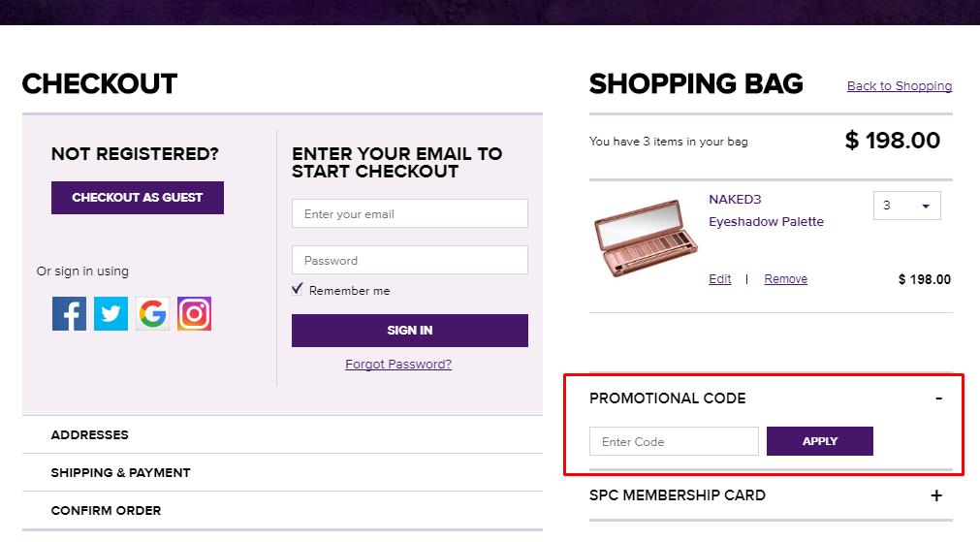Sign in using the Instagram icon
This screenshot has width=980, height=542.
tap(194, 313)
